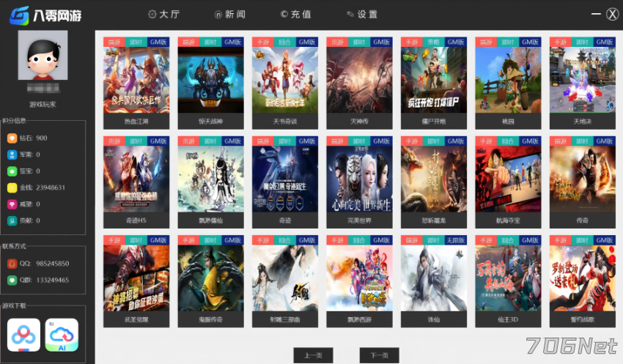Open the 设置 settings tab

pos(362,15)
